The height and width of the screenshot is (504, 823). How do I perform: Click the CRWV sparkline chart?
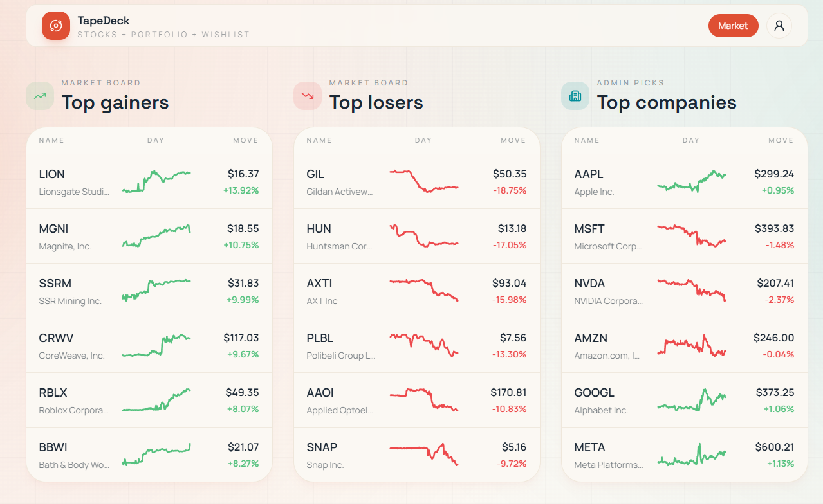tap(156, 345)
